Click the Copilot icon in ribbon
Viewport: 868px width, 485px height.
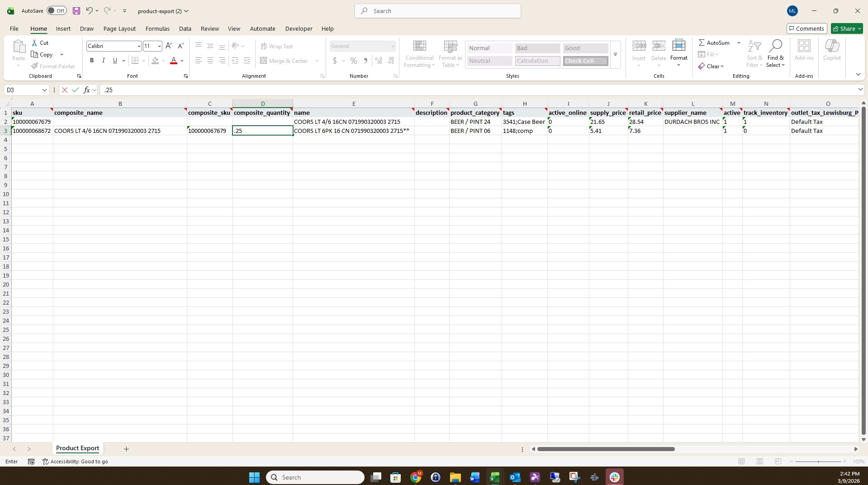(x=832, y=50)
